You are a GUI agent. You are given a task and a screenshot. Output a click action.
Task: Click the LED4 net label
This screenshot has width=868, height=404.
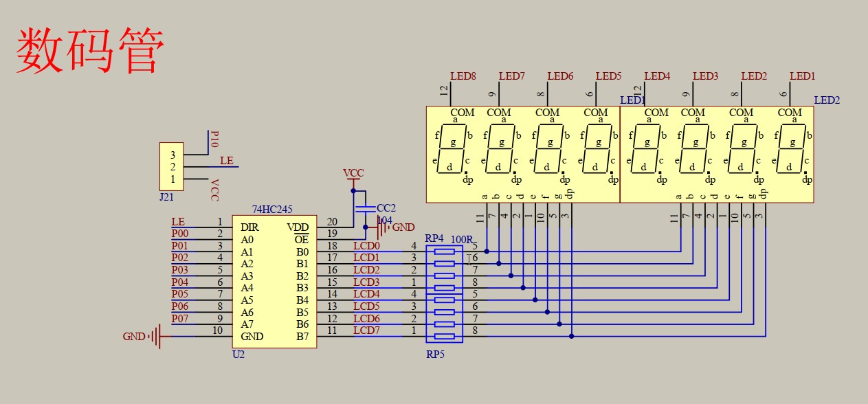coord(657,76)
